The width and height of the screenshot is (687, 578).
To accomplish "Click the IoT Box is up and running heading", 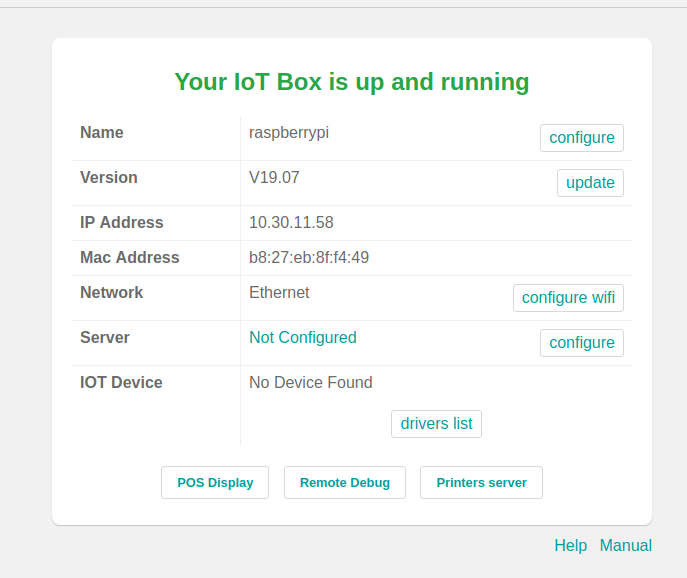I will coord(352,82).
